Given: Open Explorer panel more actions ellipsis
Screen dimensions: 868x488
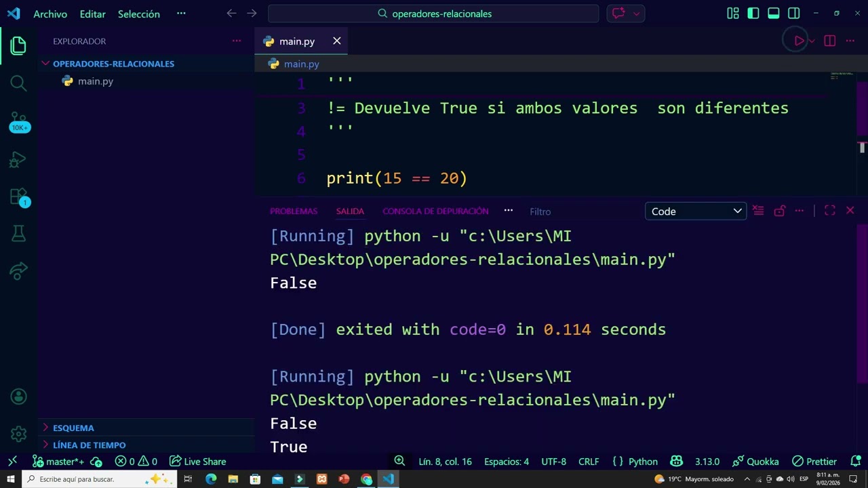Looking at the screenshot, I should pyautogui.click(x=236, y=41).
